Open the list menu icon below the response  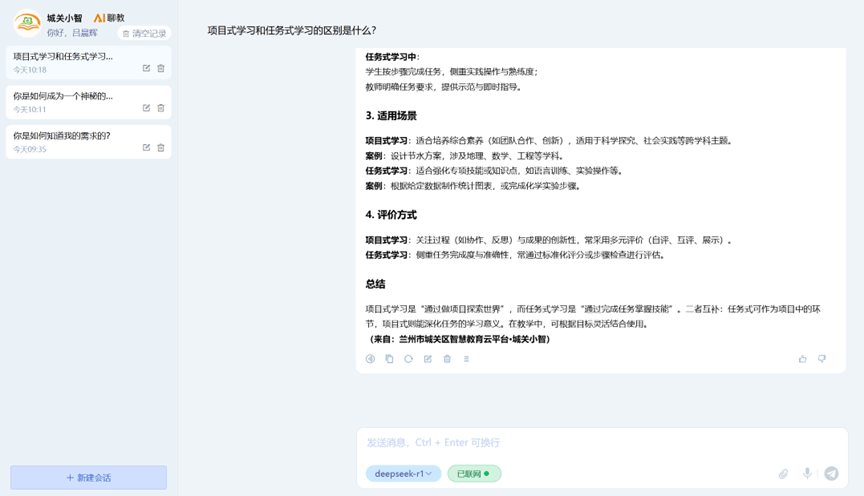466,359
